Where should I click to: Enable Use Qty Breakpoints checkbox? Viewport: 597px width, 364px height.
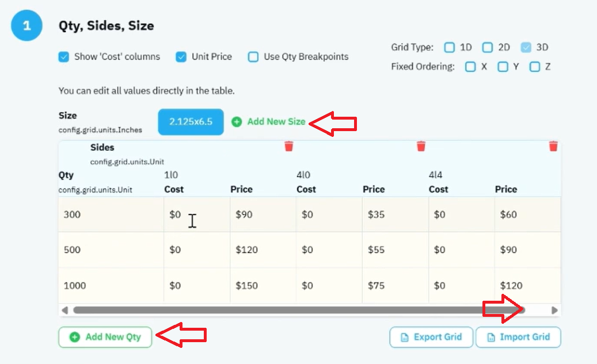click(x=253, y=57)
